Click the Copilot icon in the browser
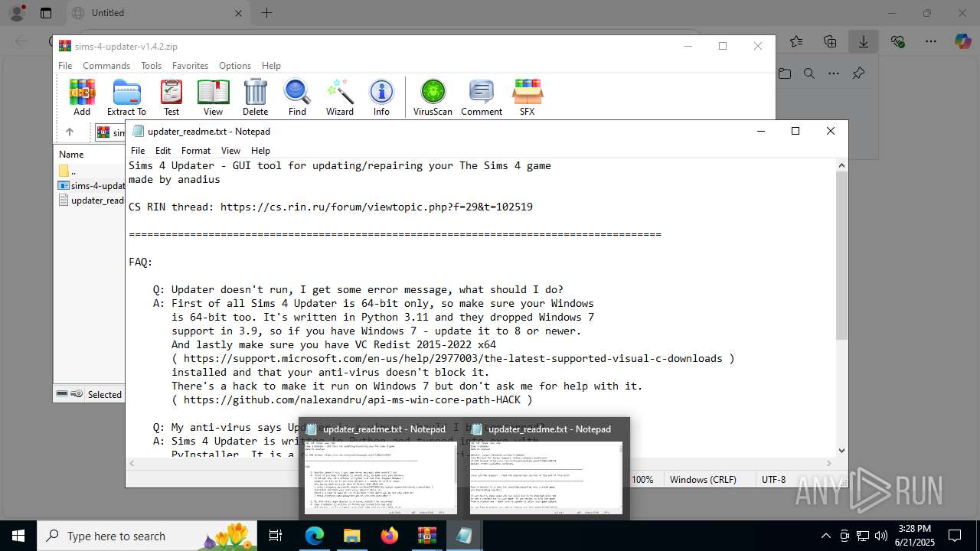 (962, 41)
